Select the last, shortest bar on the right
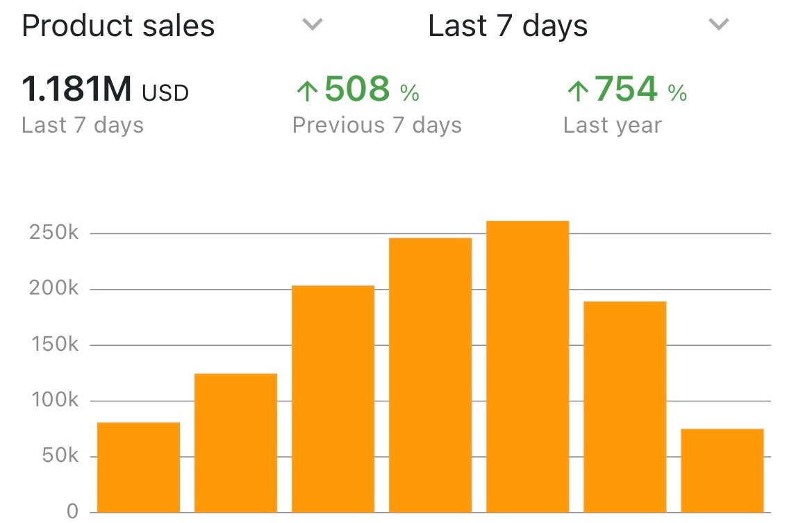 pos(722,471)
